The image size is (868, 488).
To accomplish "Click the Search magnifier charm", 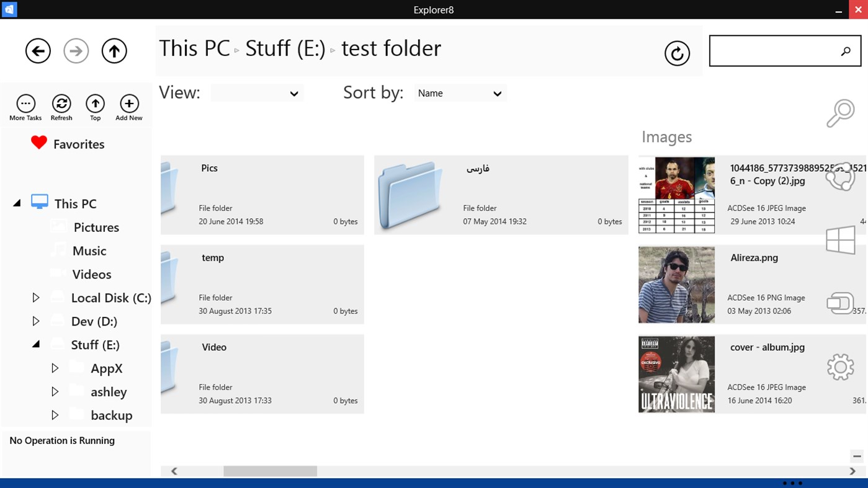I will point(840,113).
